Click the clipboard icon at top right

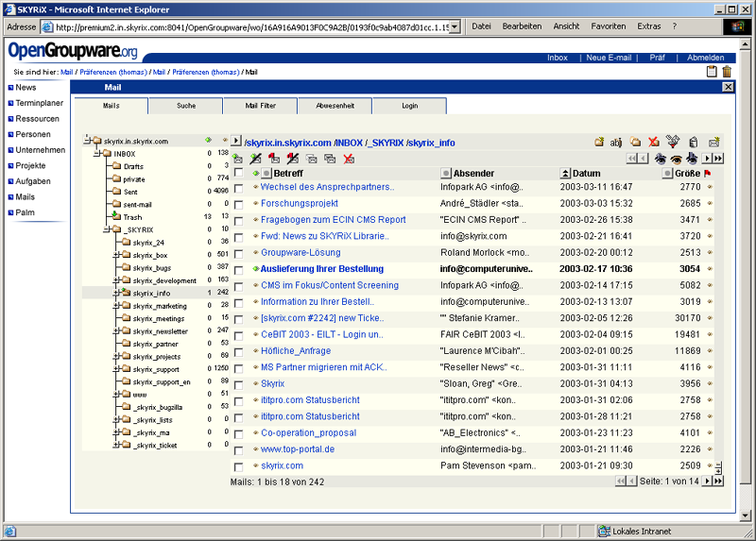pyautogui.click(x=712, y=72)
